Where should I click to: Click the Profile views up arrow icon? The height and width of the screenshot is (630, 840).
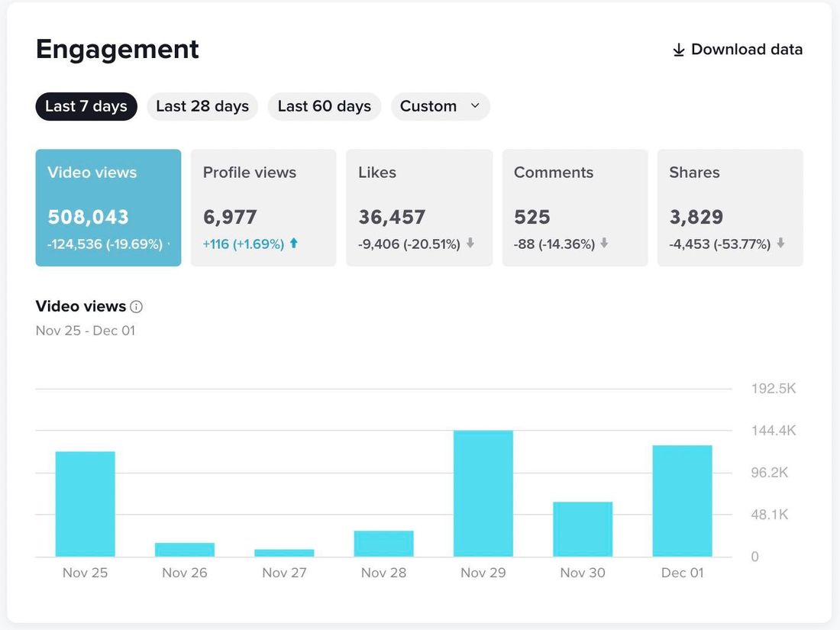[x=293, y=243]
